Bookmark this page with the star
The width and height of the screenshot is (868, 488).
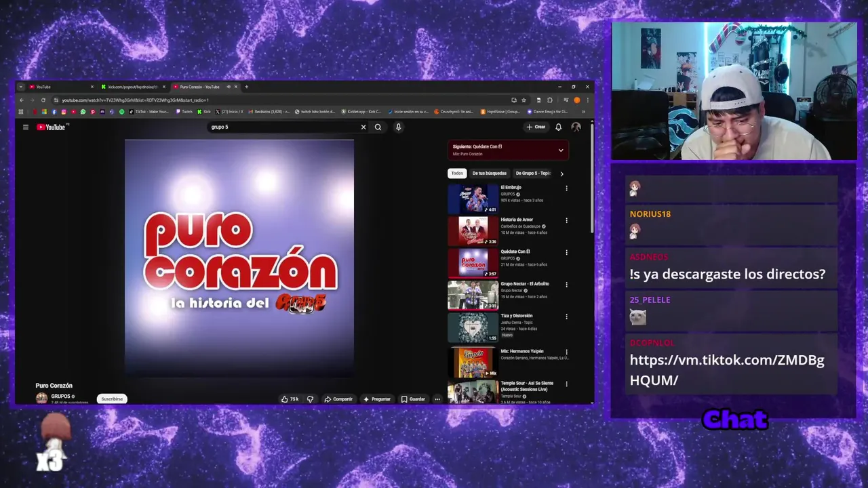pyautogui.click(x=524, y=100)
